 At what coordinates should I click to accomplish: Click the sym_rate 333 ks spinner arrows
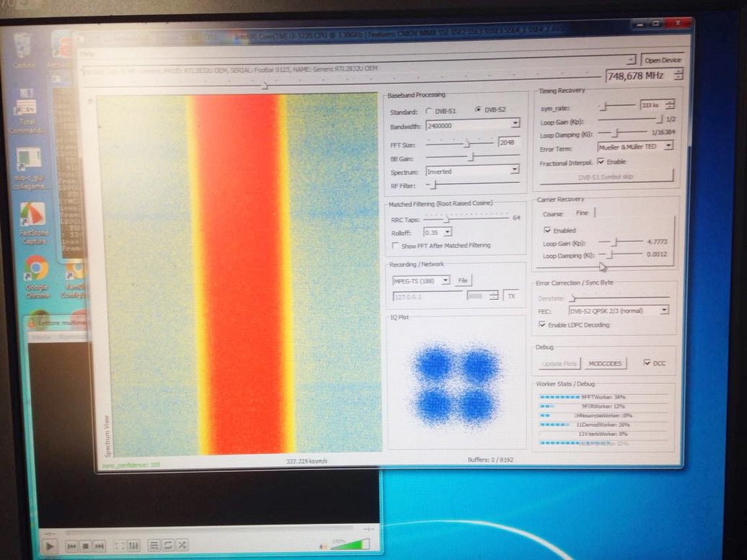[x=669, y=105]
